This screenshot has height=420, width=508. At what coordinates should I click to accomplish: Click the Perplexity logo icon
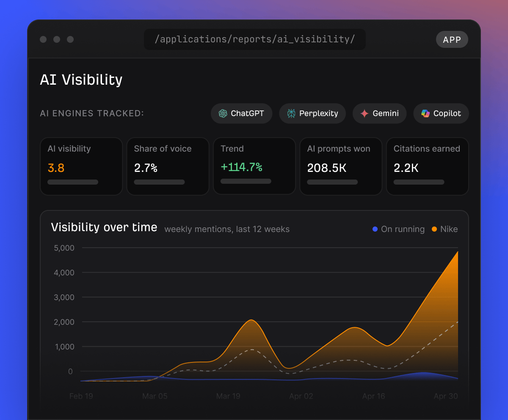click(291, 113)
